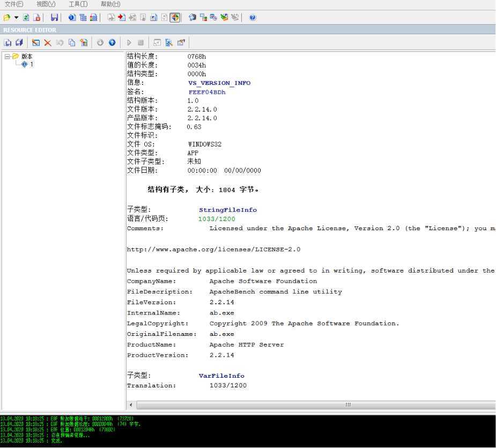Click the Translation value 1033/1200

(228, 385)
